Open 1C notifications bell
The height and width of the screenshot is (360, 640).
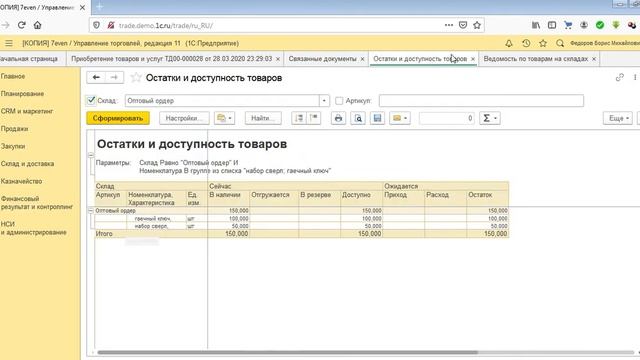coord(509,43)
